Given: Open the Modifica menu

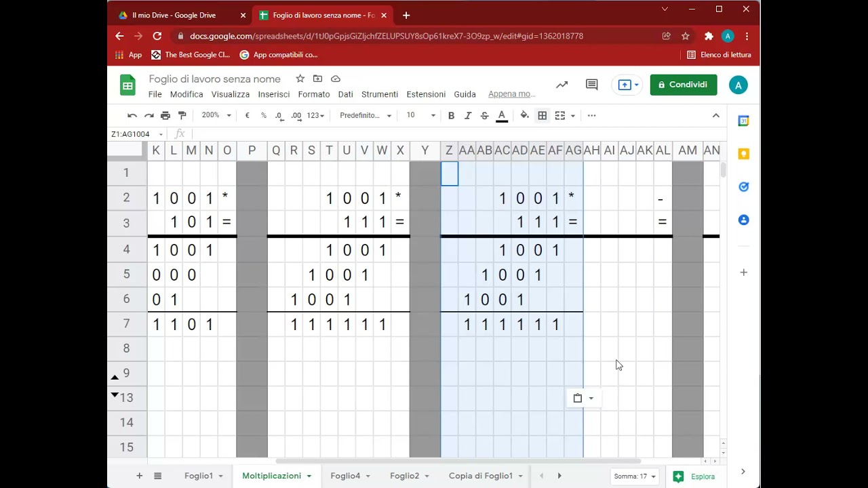Looking at the screenshot, I should point(186,94).
